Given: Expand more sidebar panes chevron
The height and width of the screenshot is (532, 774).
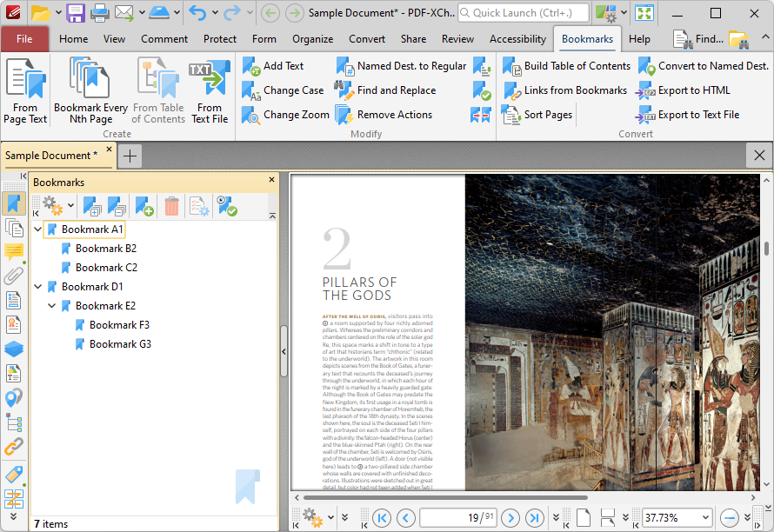Looking at the screenshot, I should click(14, 516).
